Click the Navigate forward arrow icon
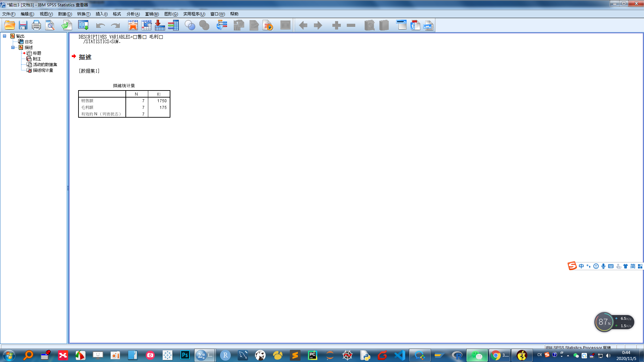Image resolution: width=644 pixels, height=362 pixels. coord(318,25)
